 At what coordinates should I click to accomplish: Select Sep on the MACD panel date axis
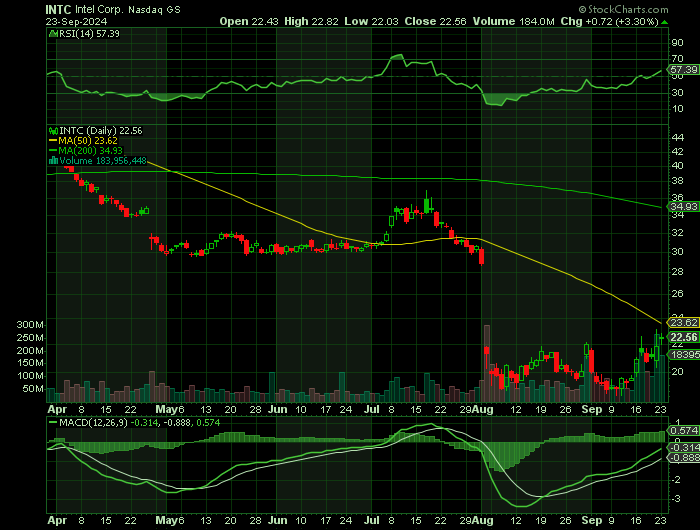(x=592, y=521)
